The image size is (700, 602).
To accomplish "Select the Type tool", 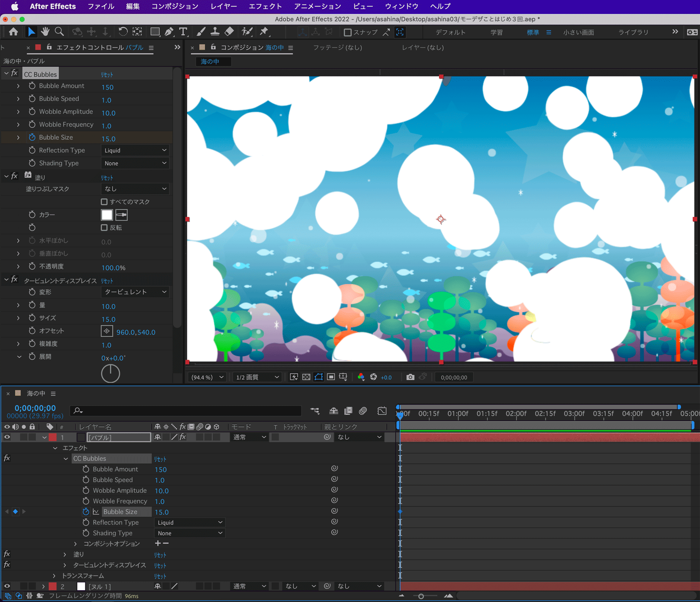I will coord(183,32).
